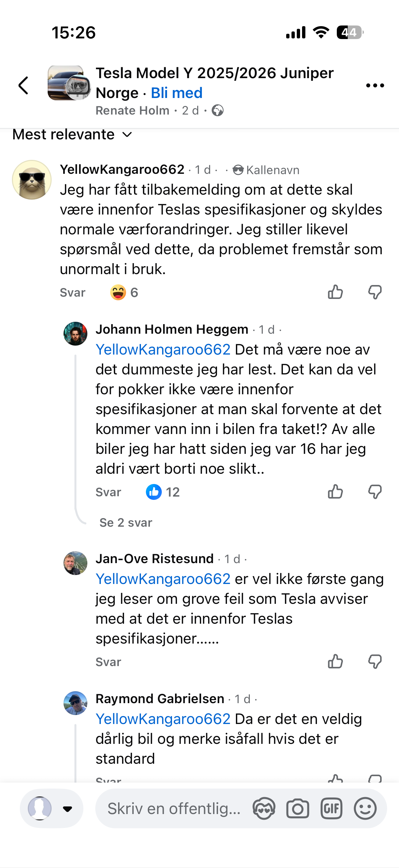Open the avatar sticker picker
The image size is (399, 868).
tap(264, 809)
